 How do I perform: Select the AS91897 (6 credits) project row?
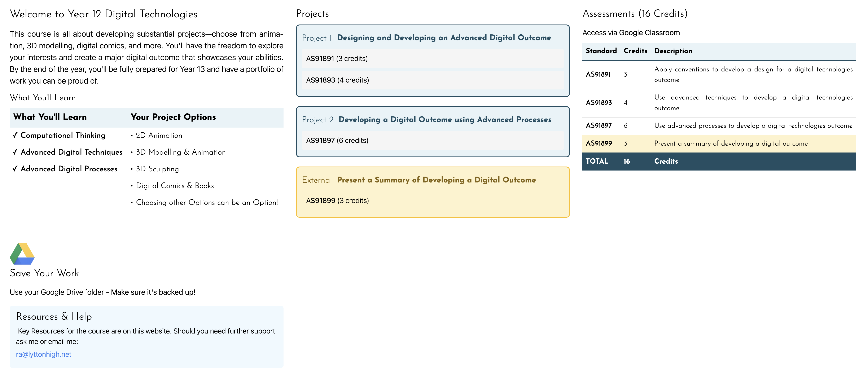433,141
